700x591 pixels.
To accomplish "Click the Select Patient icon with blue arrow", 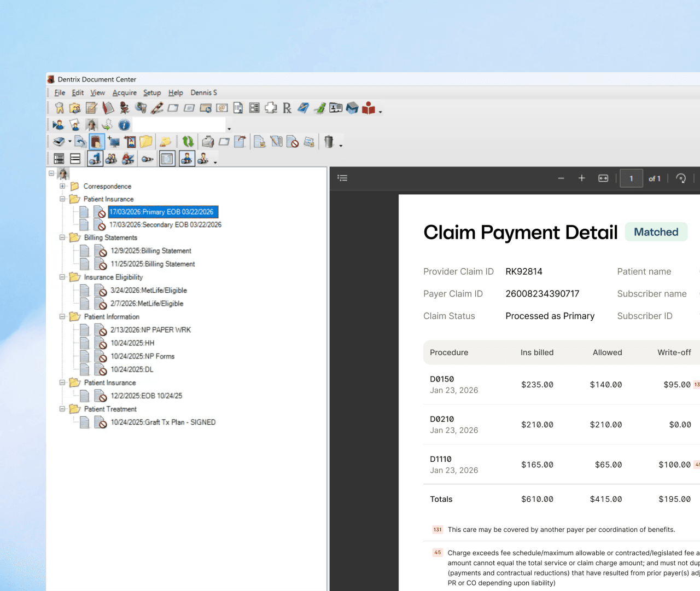I will [59, 125].
